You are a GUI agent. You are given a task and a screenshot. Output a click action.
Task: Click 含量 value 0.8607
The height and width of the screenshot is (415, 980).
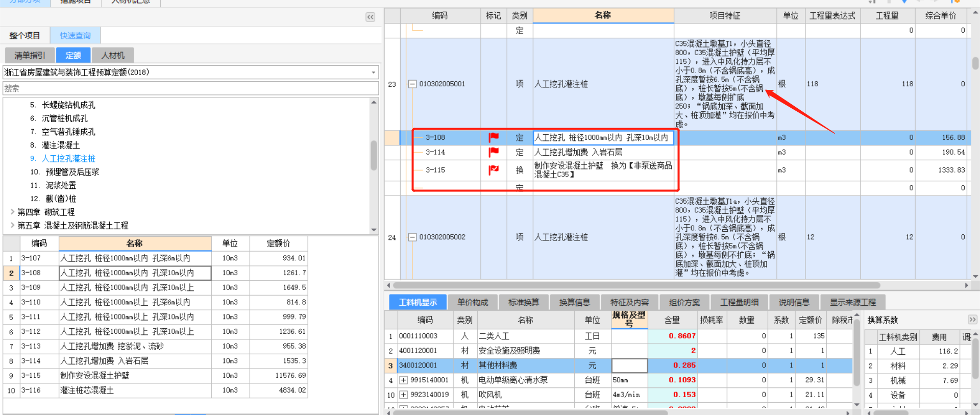(x=682, y=336)
